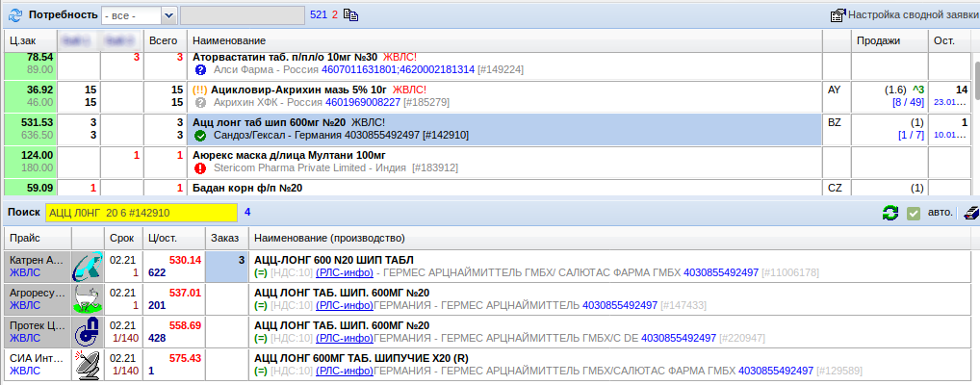
Task: Click the green checkmark icon by Сандоз/Гексал
Action: (x=200, y=135)
